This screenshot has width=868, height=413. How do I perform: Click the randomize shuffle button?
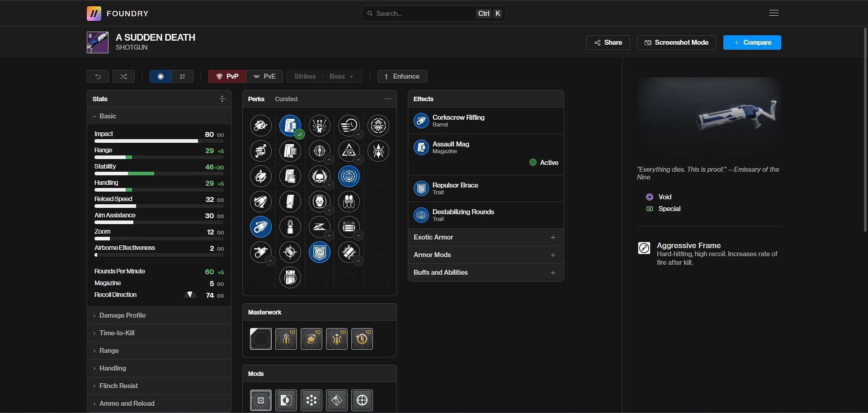point(123,76)
